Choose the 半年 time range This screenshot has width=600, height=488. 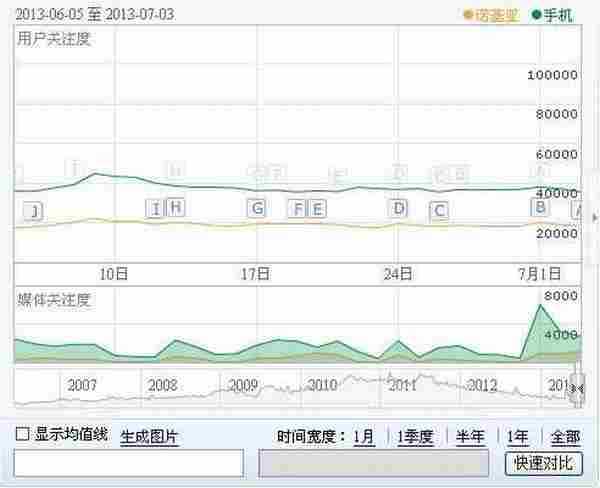click(x=471, y=436)
